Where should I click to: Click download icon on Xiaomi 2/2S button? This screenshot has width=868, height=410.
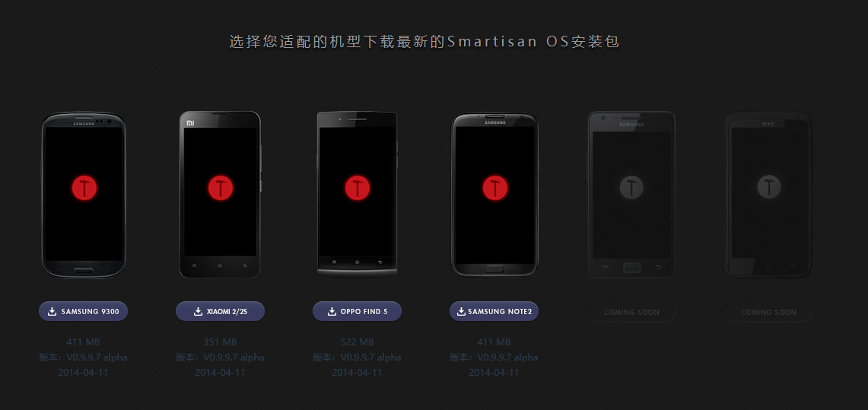(199, 312)
